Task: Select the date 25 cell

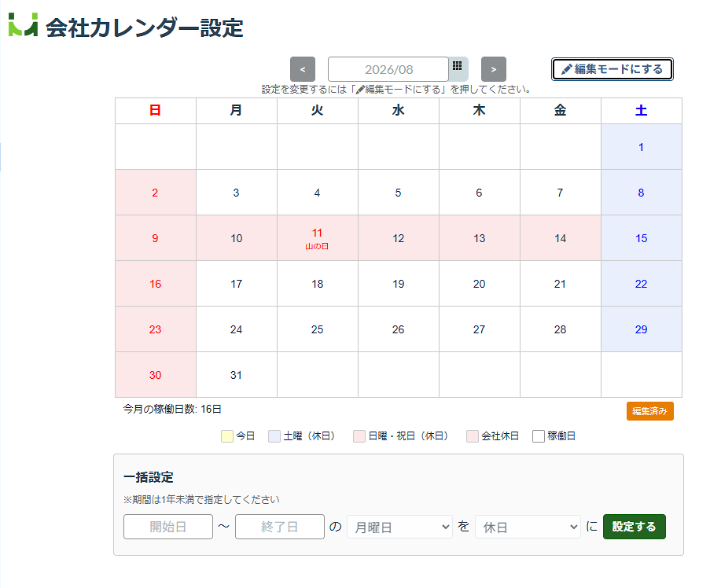Action: (x=318, y=329)
